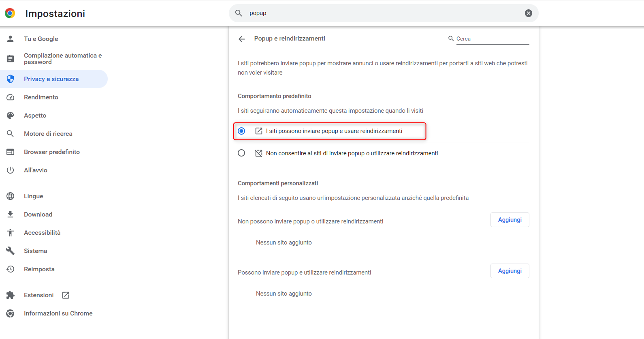Click the Estensioni puzzle piece icon
The height and width of the screenshot is (339, 644).
click(x=11, y=295)
